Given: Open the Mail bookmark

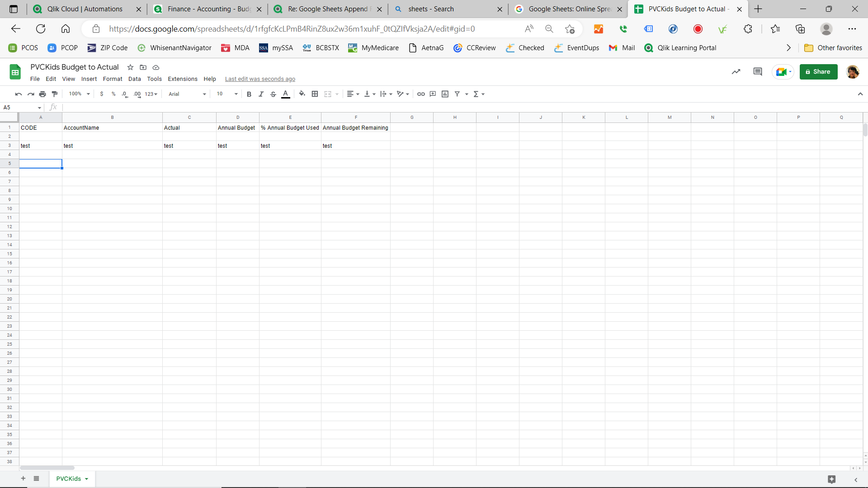Looking at the screenshot, I should point(622,48).
